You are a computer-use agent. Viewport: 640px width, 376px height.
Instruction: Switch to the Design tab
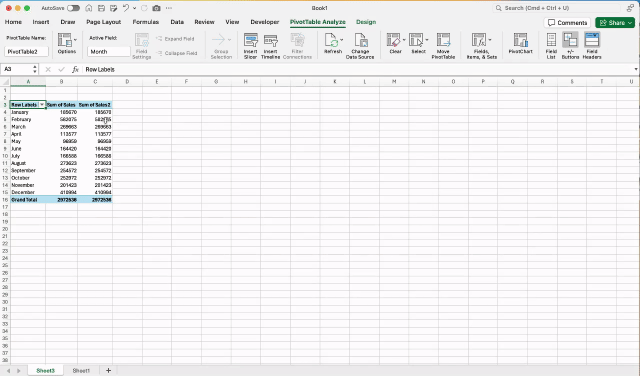[366, 22]
